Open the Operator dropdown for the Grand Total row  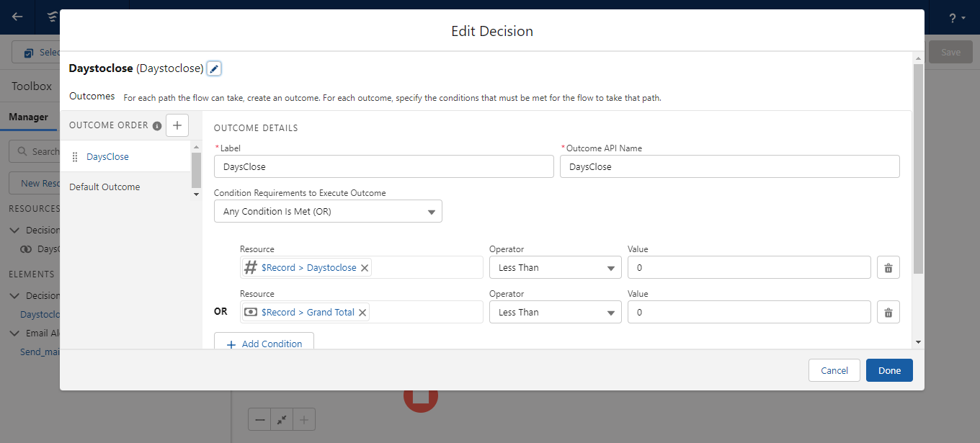point(555,312)
